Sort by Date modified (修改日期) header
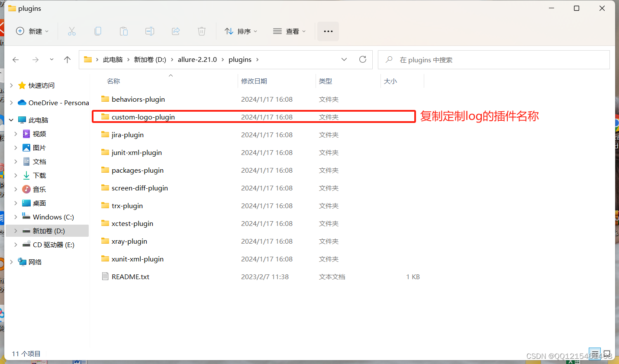This screenshot has width=619, height=364. (x=254, y=81)
